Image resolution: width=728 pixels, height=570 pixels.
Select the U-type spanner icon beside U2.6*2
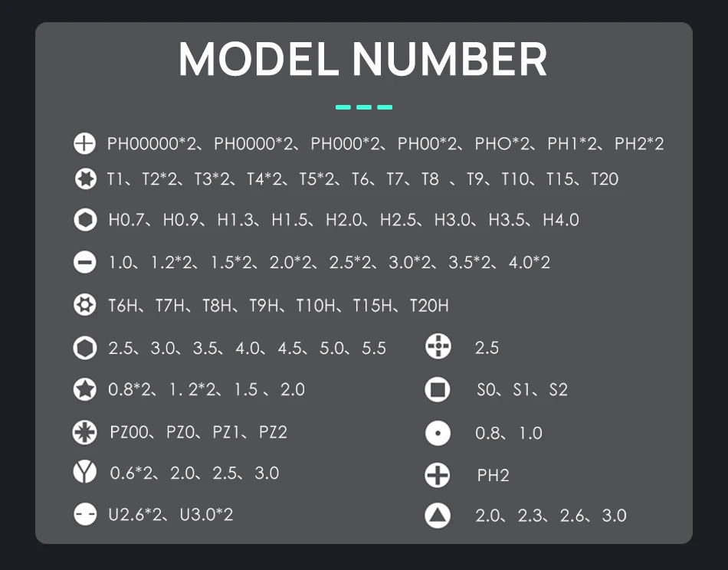point(85,514)
